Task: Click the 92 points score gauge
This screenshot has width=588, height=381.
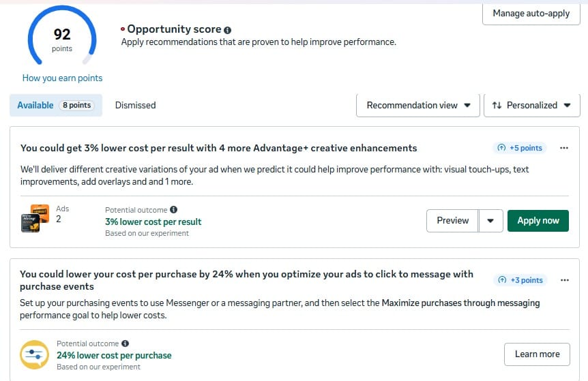Action: click(x=62, y=38)
